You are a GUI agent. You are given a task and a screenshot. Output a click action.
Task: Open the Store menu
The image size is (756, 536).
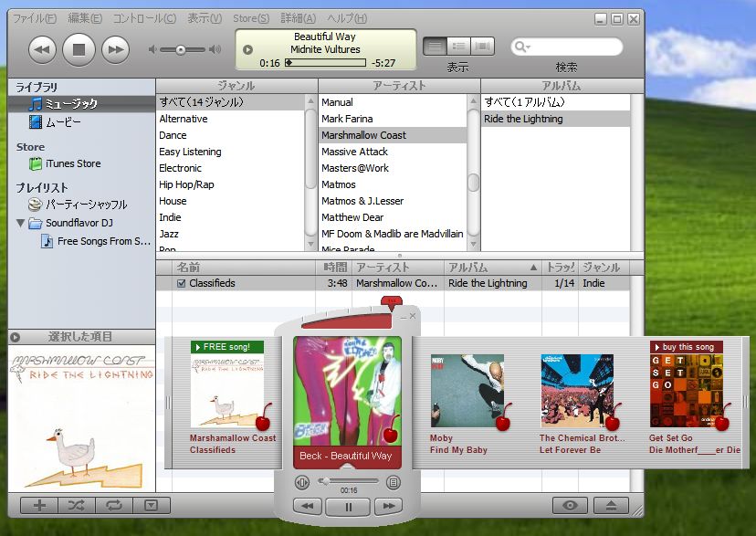pos(251,18)
